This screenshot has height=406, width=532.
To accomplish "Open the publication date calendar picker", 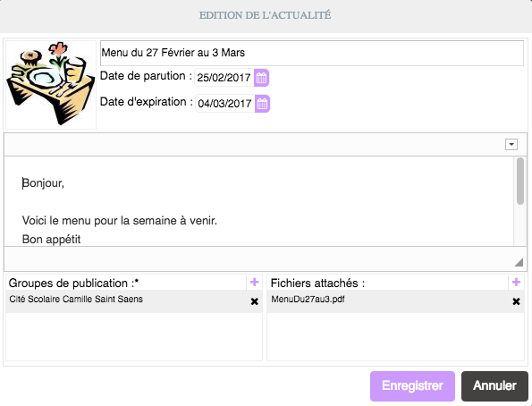I will 261,78.
